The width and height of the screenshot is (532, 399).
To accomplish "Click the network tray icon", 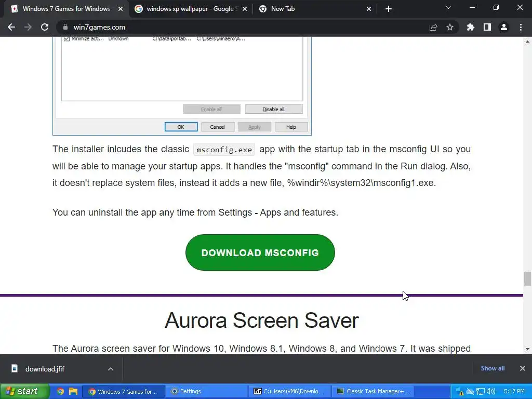I will point(481,392).
